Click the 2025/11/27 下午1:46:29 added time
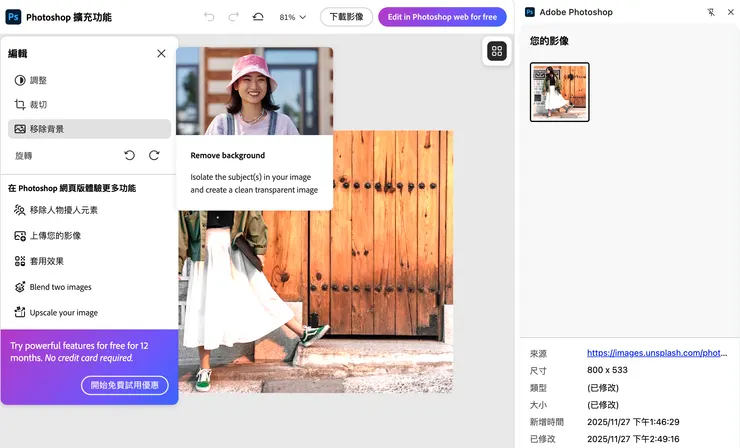740x448 pixels. [x=633, y=422]
